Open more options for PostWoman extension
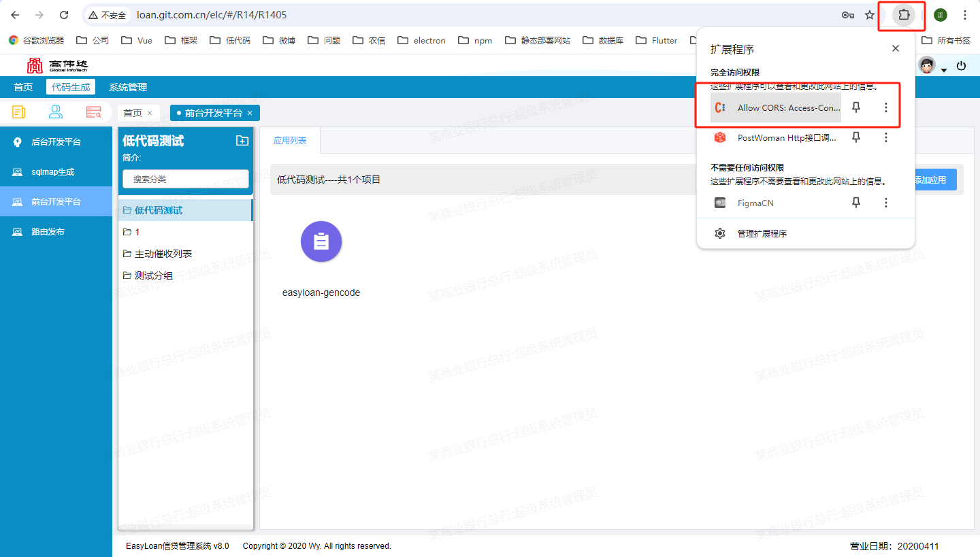Viewport: 980px width, 557px height. (885, 137)
